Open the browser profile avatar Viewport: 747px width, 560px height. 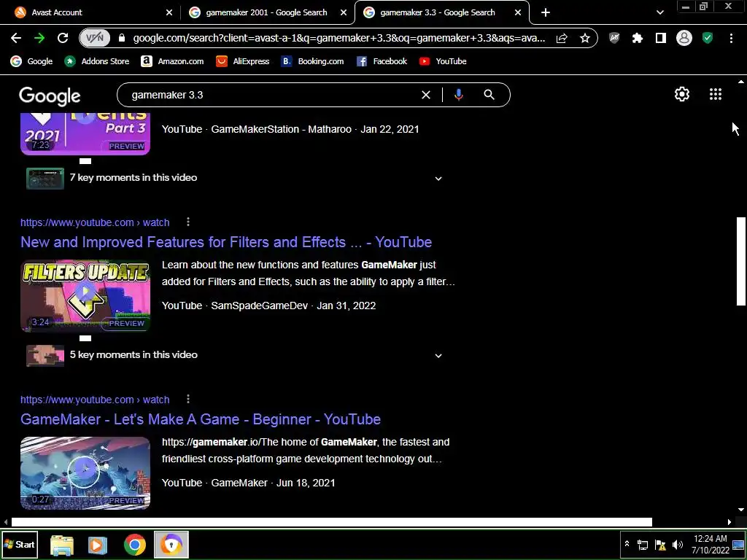click(x=684, y=38)
